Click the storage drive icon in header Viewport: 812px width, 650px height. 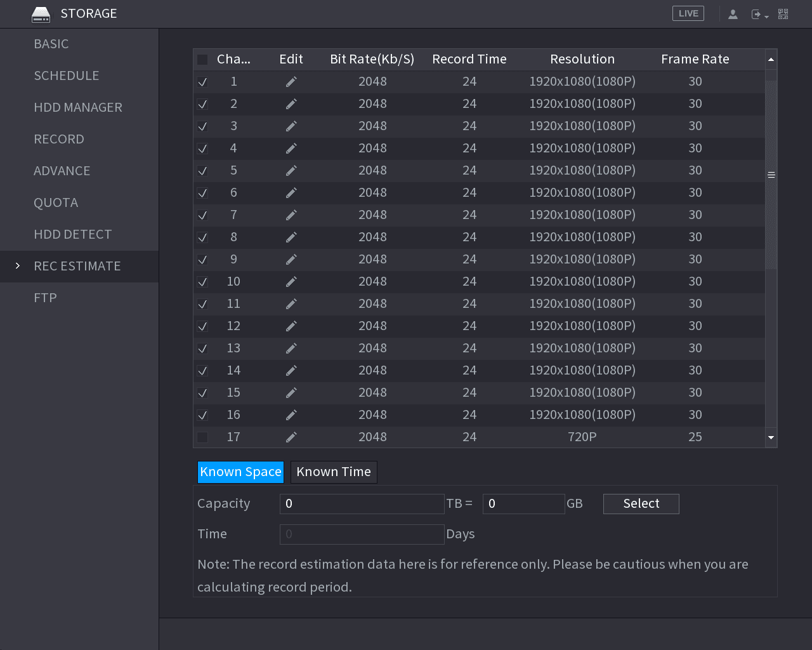click(x=41, y=15)
